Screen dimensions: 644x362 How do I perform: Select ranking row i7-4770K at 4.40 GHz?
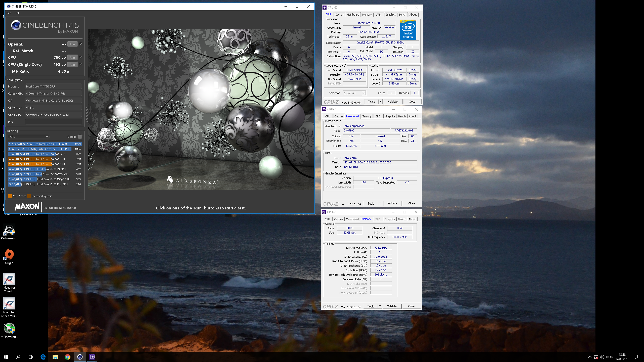tap(45, 154)
